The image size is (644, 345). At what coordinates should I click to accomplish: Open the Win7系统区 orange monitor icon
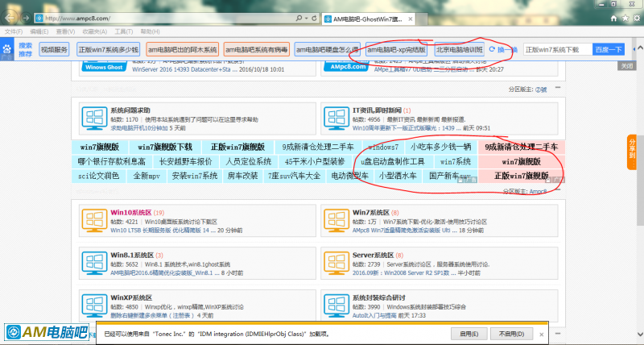(x=336, y=220)
